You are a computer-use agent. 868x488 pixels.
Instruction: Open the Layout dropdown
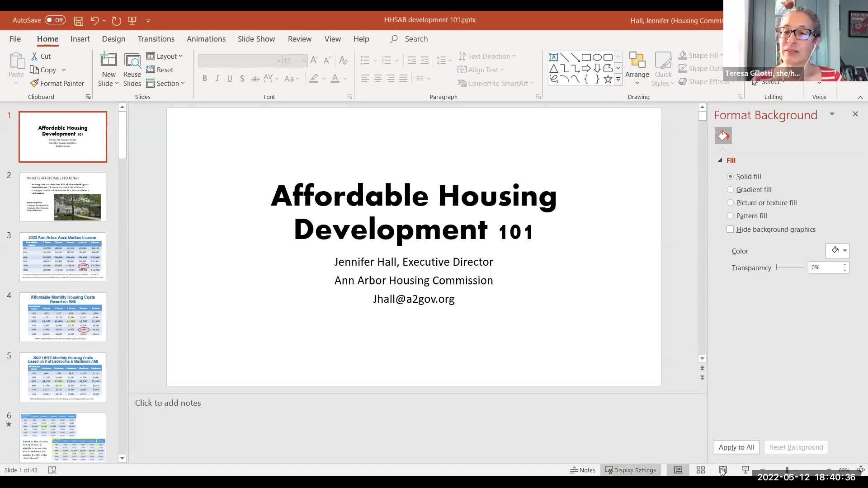point(165,56)
